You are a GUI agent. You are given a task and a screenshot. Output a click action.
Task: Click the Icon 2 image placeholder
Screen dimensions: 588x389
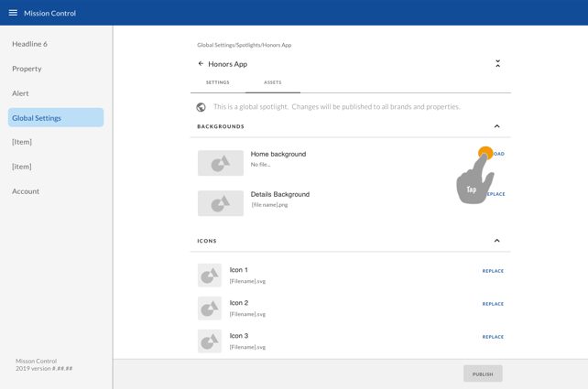(210, 308)
